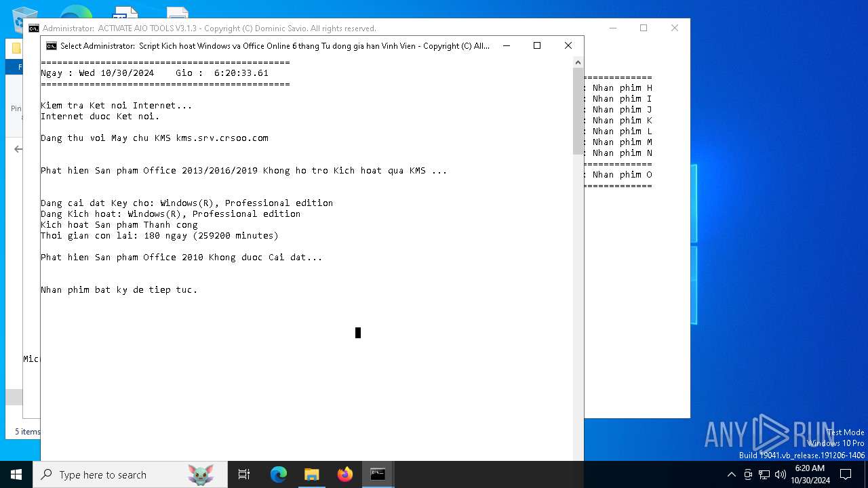The height and width of the screenshot is (488, 868).
Task: Open the Windows Start menu
Action: click(16, 474)
